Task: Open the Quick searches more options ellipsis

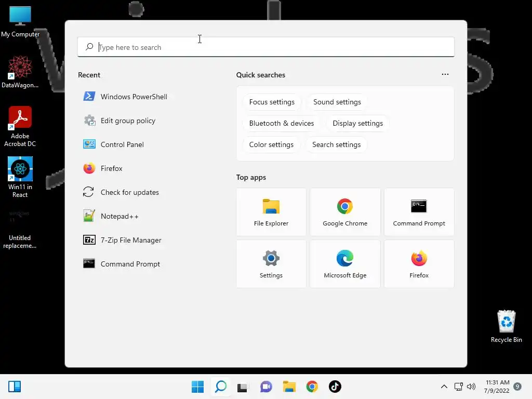Action: pyautogui.click(x=445, y=74)
